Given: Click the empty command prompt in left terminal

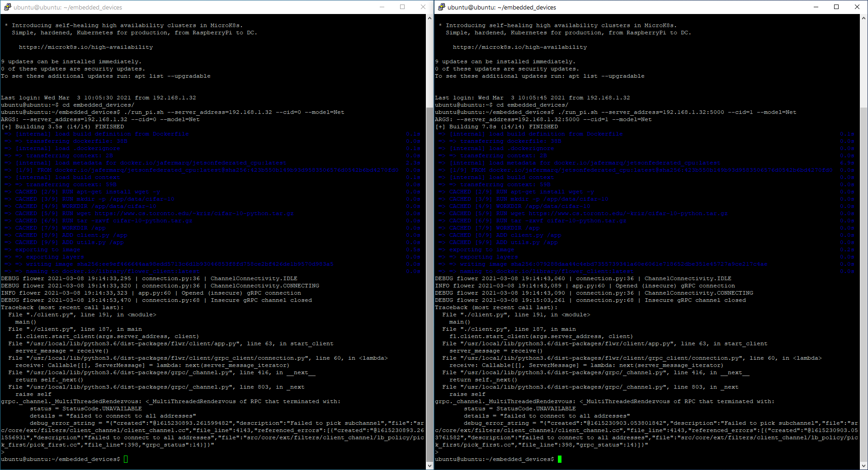Looking at the screenshot, I should pos(126,459).
